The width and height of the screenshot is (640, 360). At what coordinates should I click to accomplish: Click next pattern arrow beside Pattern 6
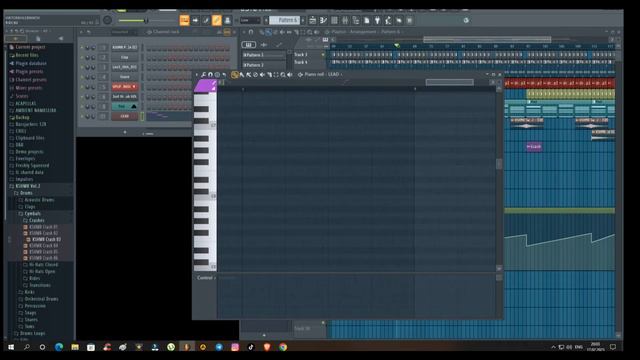303,20
